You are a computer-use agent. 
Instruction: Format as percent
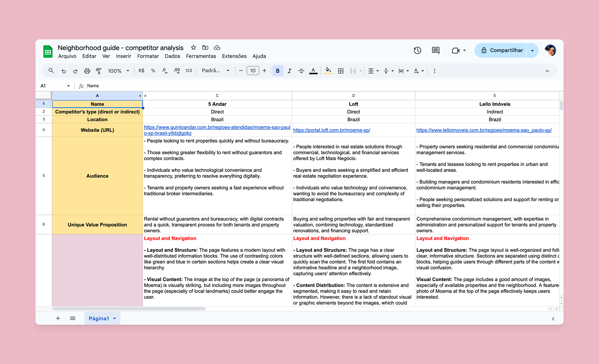tap(153, 71)
